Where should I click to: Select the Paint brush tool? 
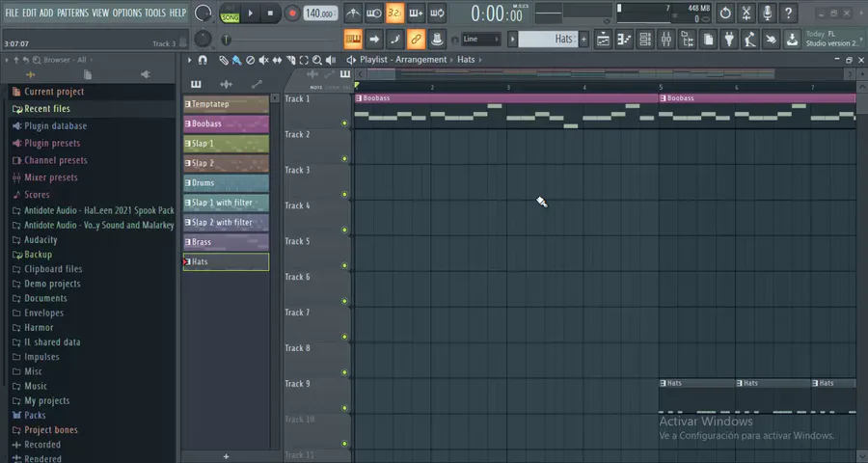click(236, 60)
